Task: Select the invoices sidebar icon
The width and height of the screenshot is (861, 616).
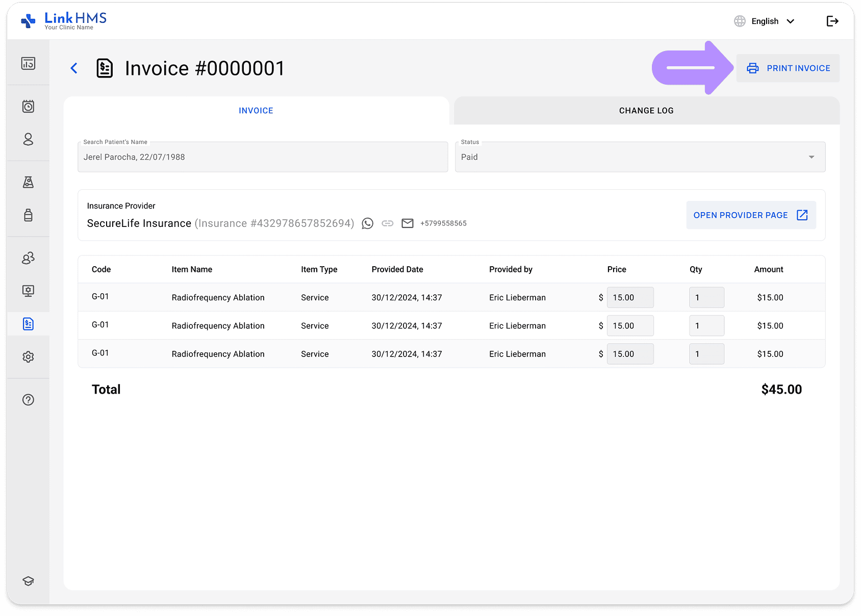Action: (28, 324)
